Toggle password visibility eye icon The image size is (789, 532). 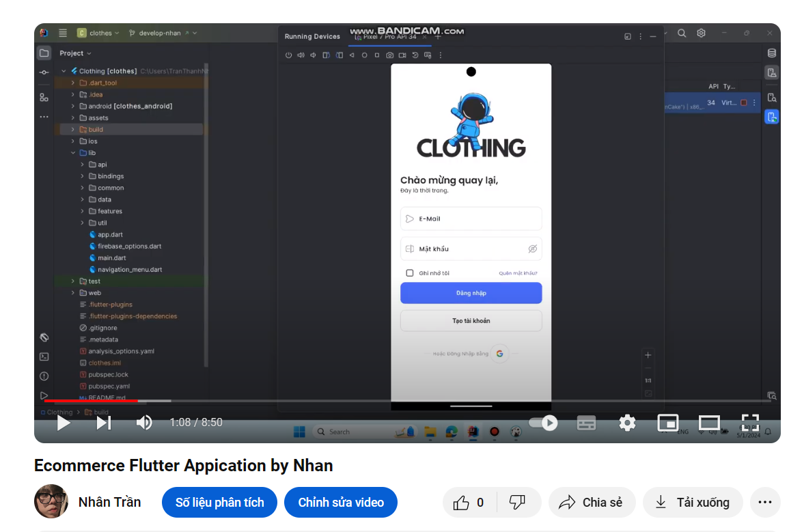(533, 249)
